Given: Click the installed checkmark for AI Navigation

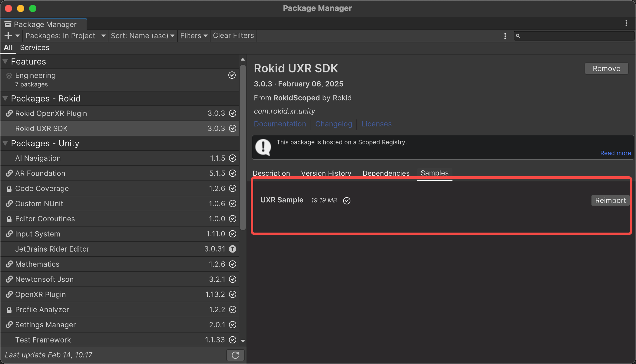Looking at the screenshot, I should tap(233, 158).
